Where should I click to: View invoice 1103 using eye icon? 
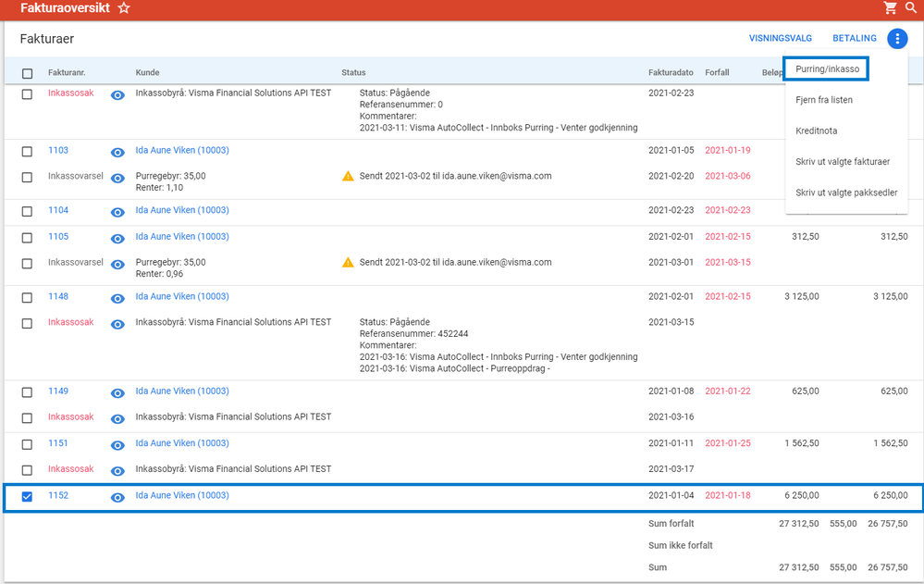point(117,151)
